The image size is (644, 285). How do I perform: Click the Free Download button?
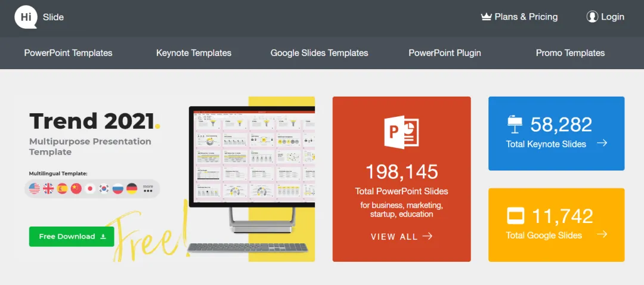tap(72, 237)
